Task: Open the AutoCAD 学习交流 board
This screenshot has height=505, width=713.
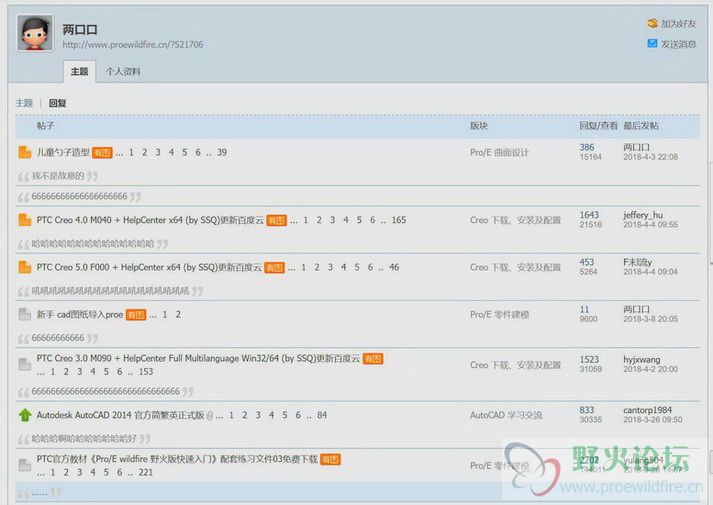Action: click(506, 415)
